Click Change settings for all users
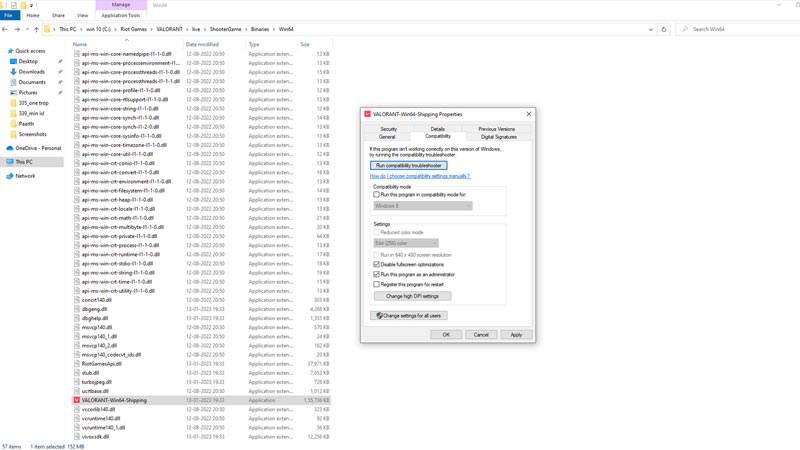This screenshot has width=800, height=450. click(408, 316)
